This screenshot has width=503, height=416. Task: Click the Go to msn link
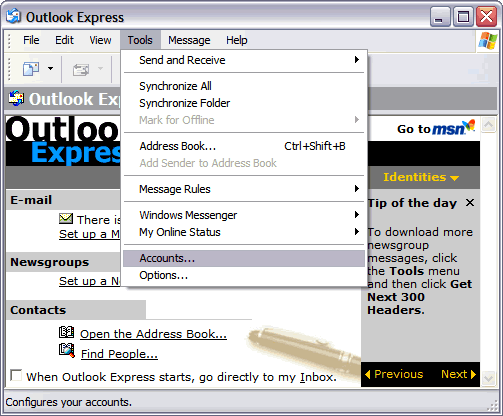click(436, 128)
